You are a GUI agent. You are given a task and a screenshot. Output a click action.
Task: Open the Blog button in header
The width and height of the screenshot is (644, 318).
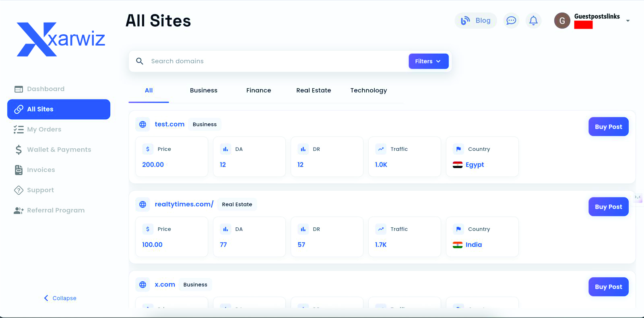(x=476, y=21)
